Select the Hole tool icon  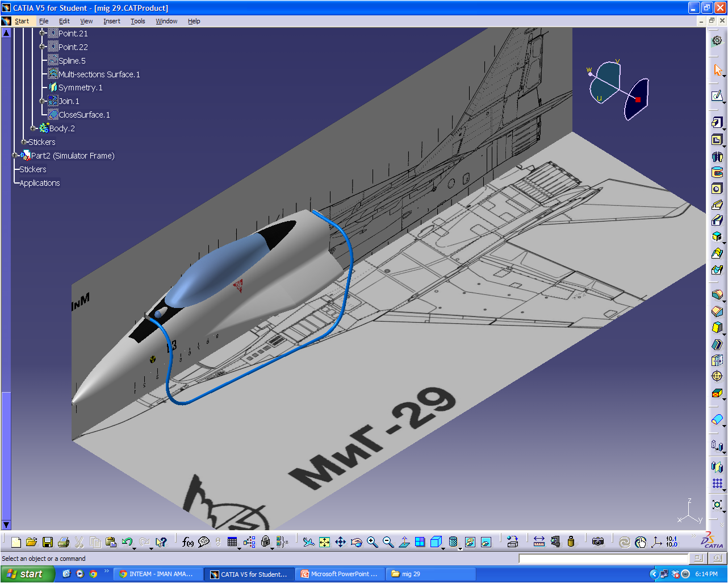click(x=717, y=189)
